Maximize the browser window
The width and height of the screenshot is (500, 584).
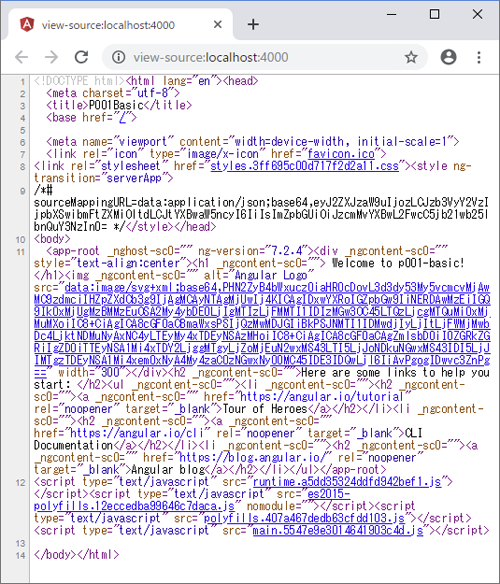click(x=434, y=14)
